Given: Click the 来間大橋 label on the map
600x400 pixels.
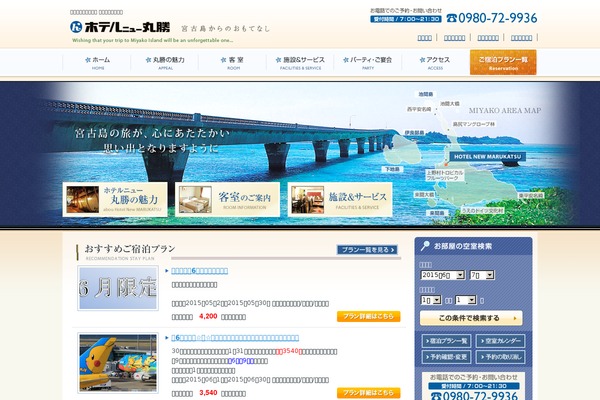Looking at the screenshot, I should pyautogui.click(x=424, y=195).
